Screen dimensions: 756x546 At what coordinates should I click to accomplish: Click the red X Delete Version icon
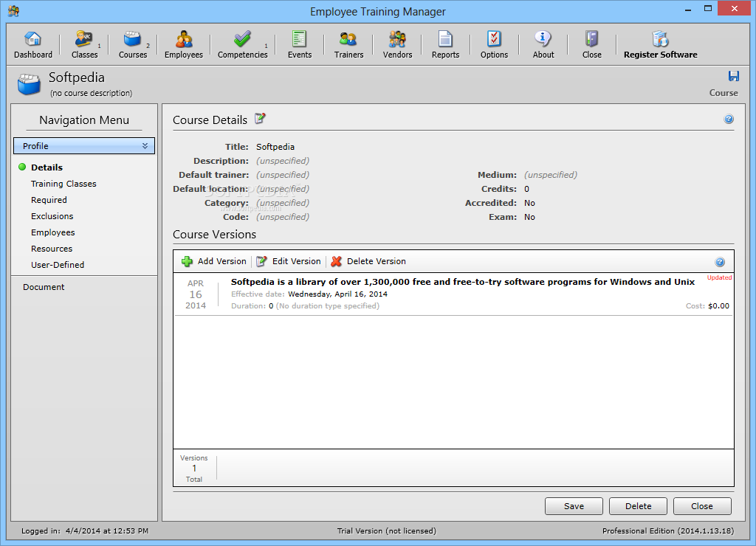pyautogui.click(x=336, y=261)
